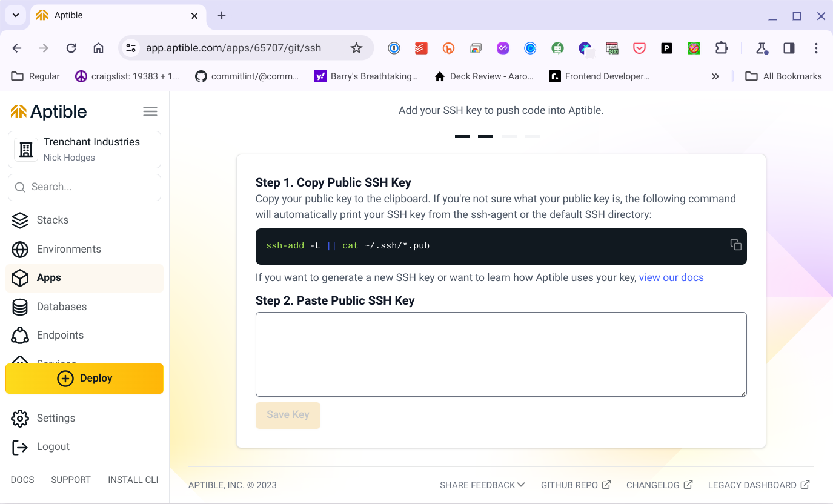Open a new browser tab

[222, 16]
